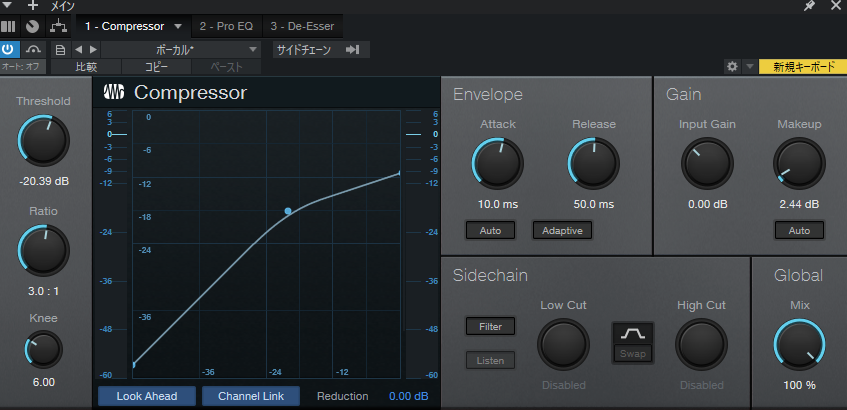Toggle the Sidechain Listen button
This screenshot has height=410, width=847.
(490, 360)
